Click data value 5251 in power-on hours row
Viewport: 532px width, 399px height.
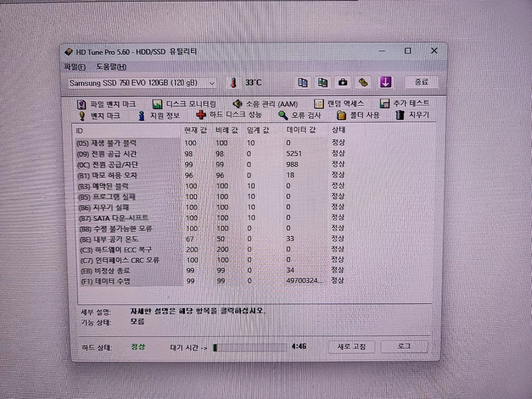coord(294,153)
